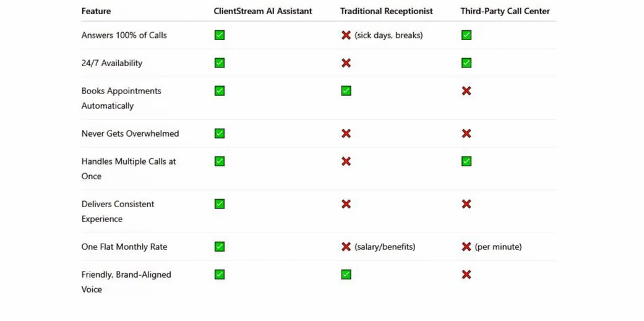
Task: Click Traditional Receptionist check for Books Appointments
Action: coord(346,91)
